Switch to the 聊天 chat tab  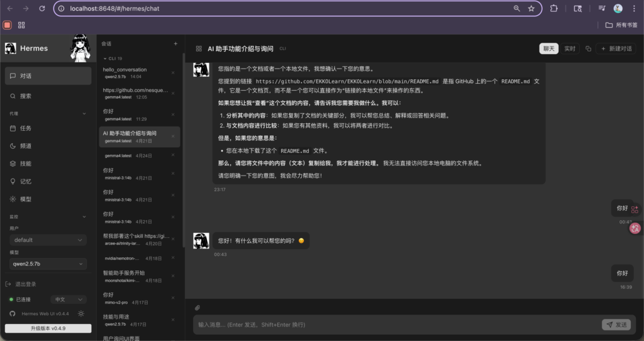(x=548, y=48)
